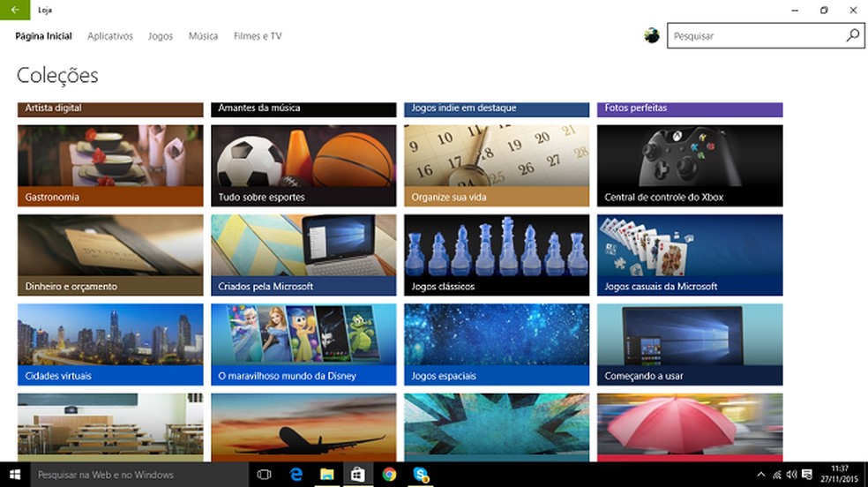Image resolution: width=868 pixels, height=487 pixels.
Task: Launch Microsoft Edge from taskbar
Action: click(x=296, y=475)
